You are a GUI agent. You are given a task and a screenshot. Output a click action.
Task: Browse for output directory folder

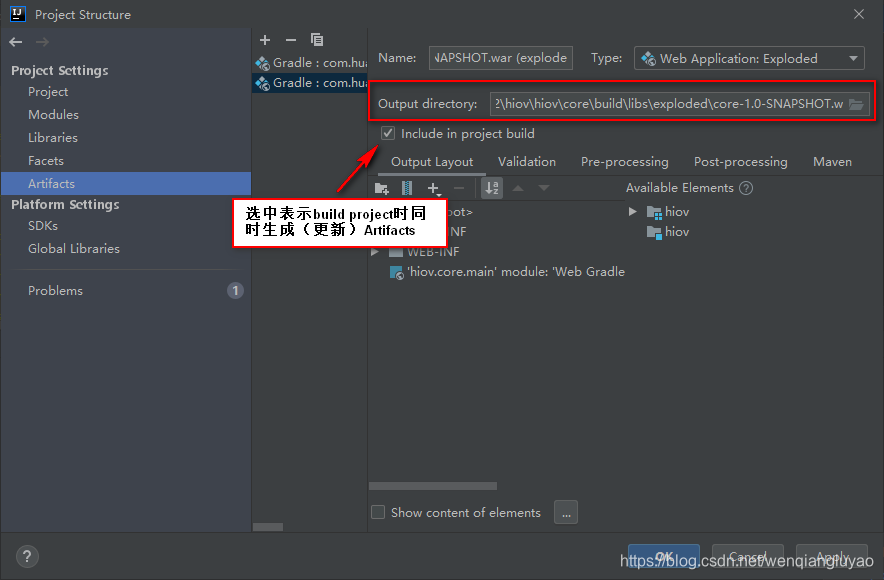pos(856,104)
